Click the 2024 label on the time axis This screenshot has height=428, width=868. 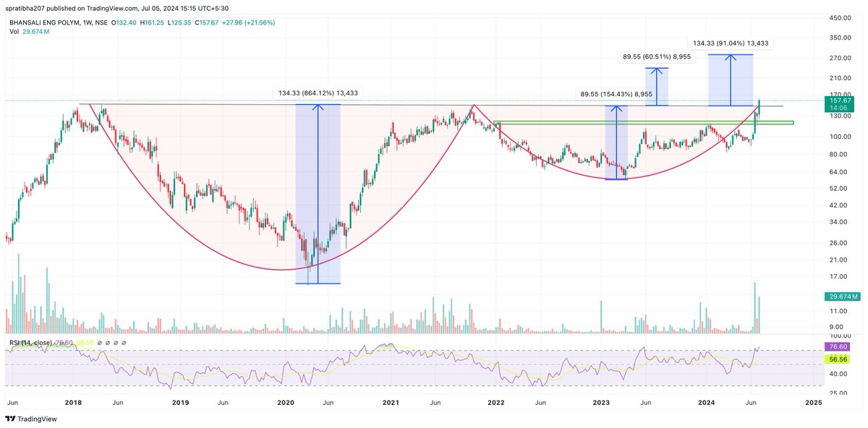(x=707, y=401)
